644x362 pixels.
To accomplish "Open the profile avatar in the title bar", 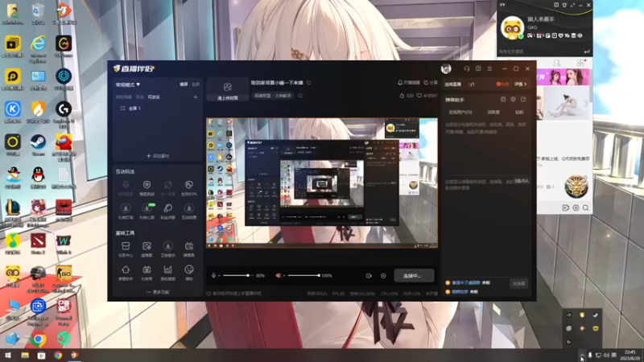I will pos(446,69).
